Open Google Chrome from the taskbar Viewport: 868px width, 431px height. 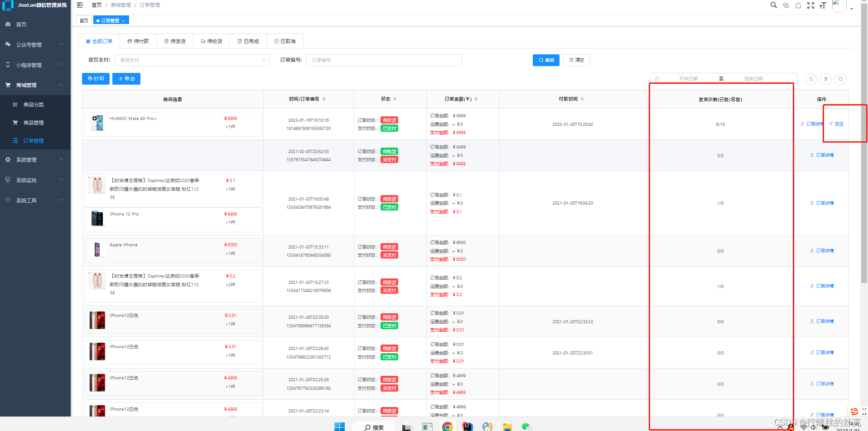pyautogui.click(x=448, y=427)
